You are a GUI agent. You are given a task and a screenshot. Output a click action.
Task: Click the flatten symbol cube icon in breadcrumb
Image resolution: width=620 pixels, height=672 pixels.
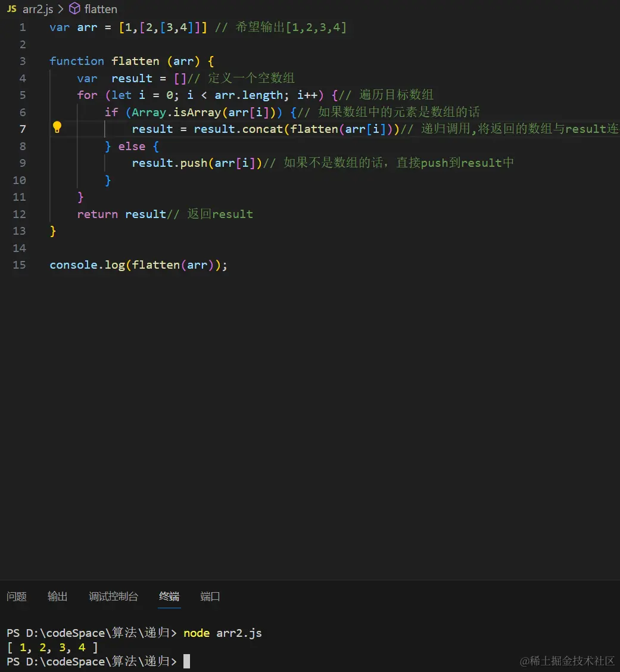[74, 8]
